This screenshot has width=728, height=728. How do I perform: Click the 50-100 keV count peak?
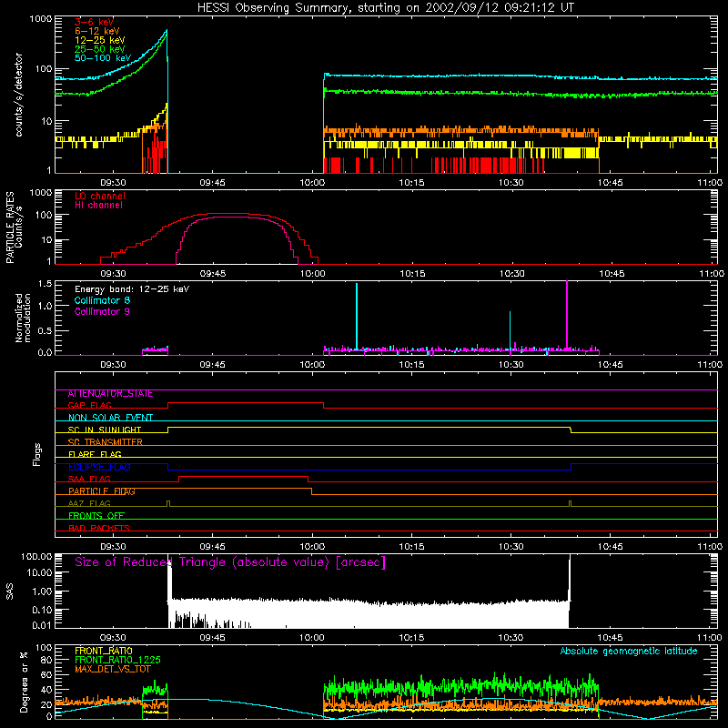point(167,32)
